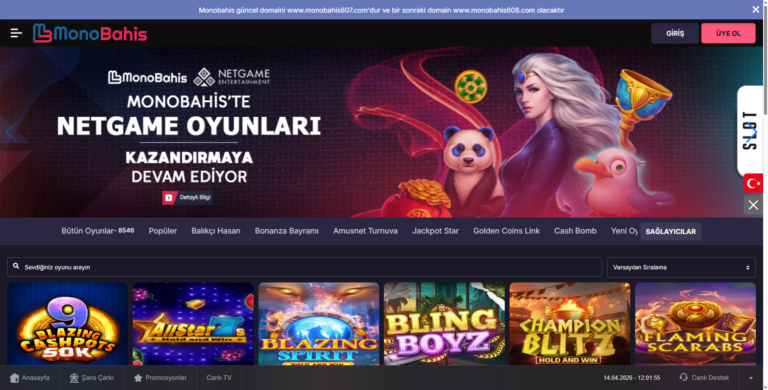Close the side widget panel
The height and width of the screenshot is (390, 768).
753,205
